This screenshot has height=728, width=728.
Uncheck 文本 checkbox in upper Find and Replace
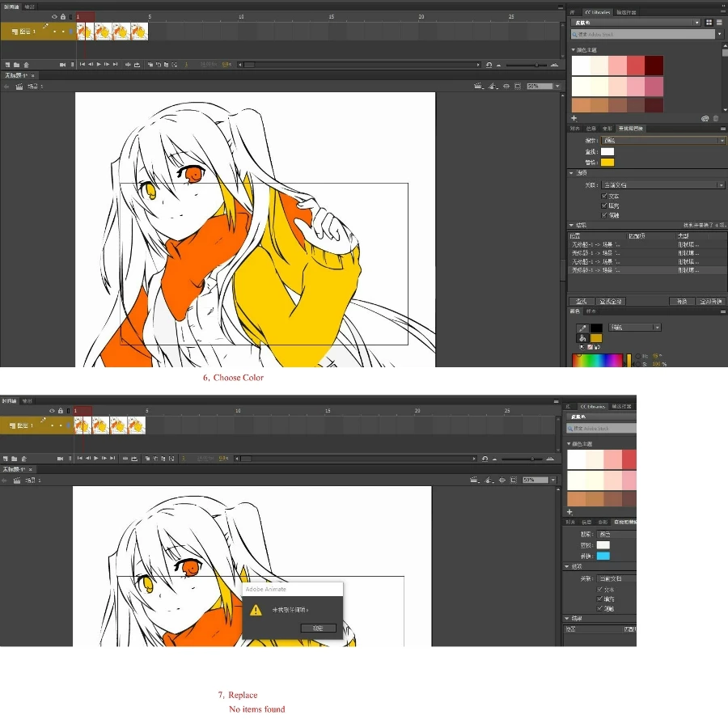(x=604, y=196)
